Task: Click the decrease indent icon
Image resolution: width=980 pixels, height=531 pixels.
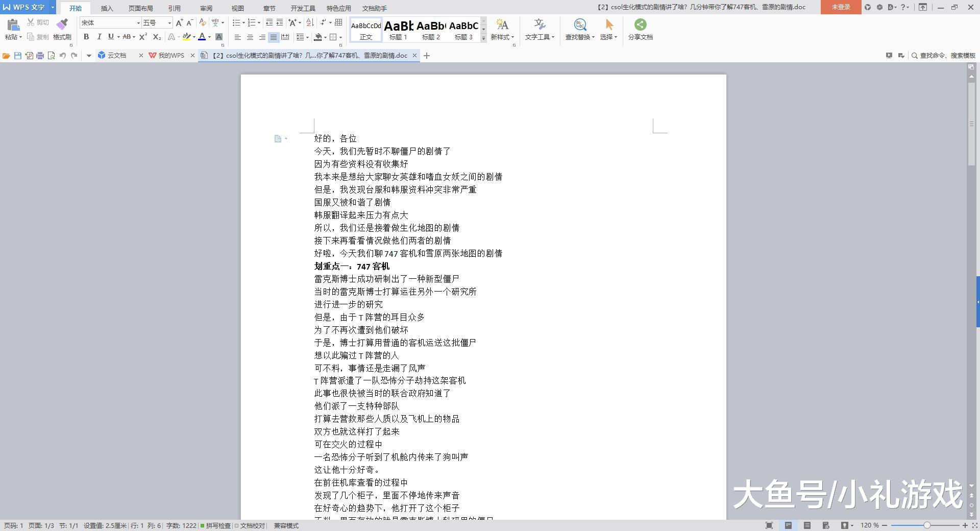Action: tap(269, 22)
